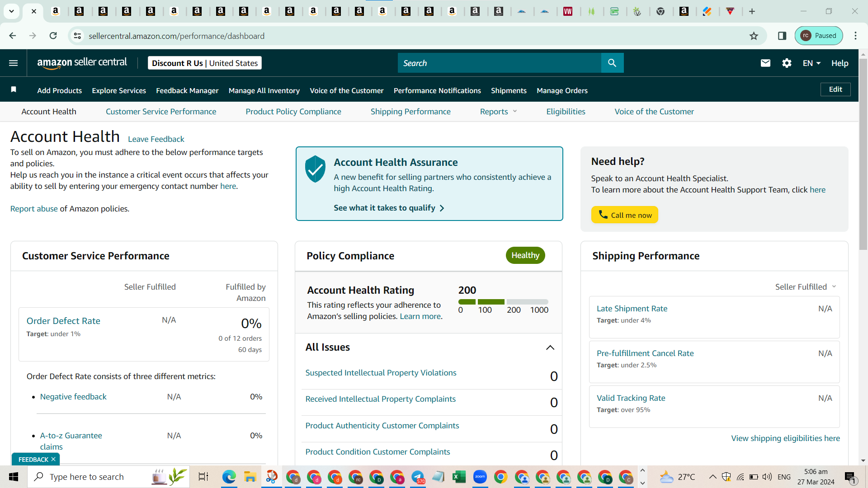Open the messages envelope icon
The image size is (868, 488).
click(765, 63)
